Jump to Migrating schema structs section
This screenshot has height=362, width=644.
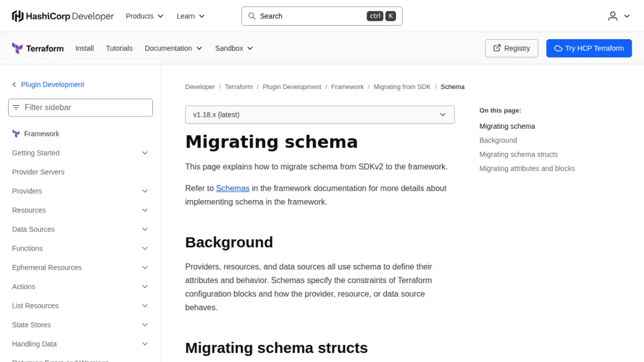[x=518, y=154]
